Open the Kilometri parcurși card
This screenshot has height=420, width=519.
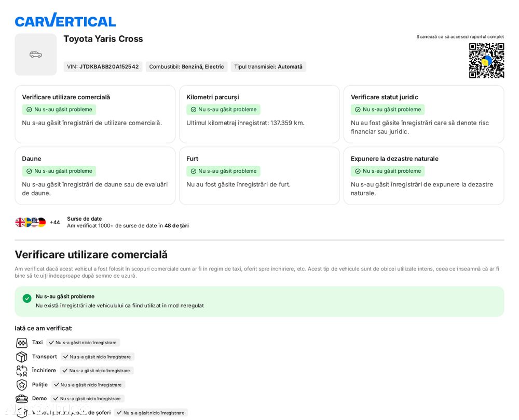click(259, 114)
